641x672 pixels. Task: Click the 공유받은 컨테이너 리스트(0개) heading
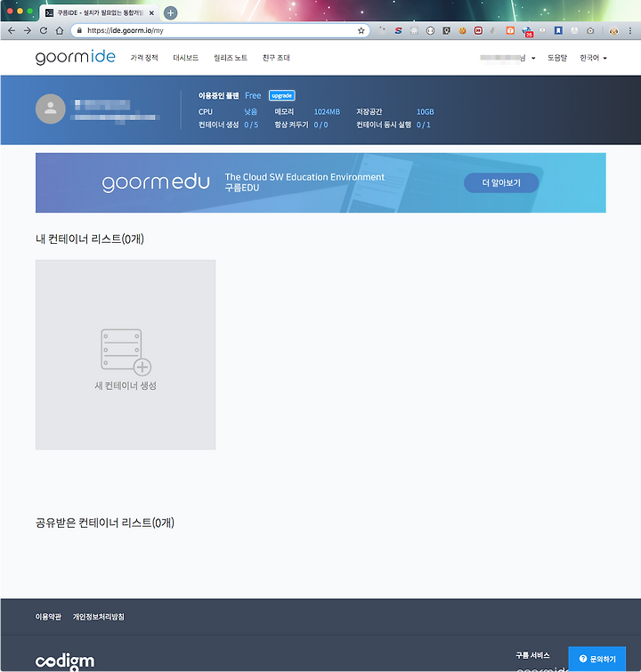[x=105, y=522]
